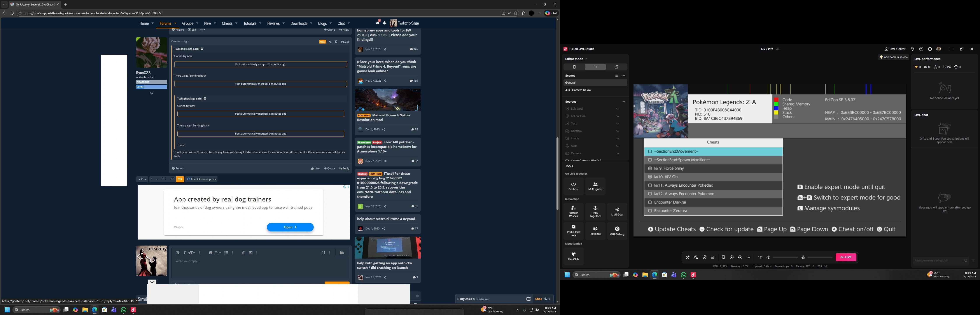The height and width of the screenshot is (315, 980).
Task: Open the help question-mark icon in TikTok Studio
Action: (x=921, y=49)
